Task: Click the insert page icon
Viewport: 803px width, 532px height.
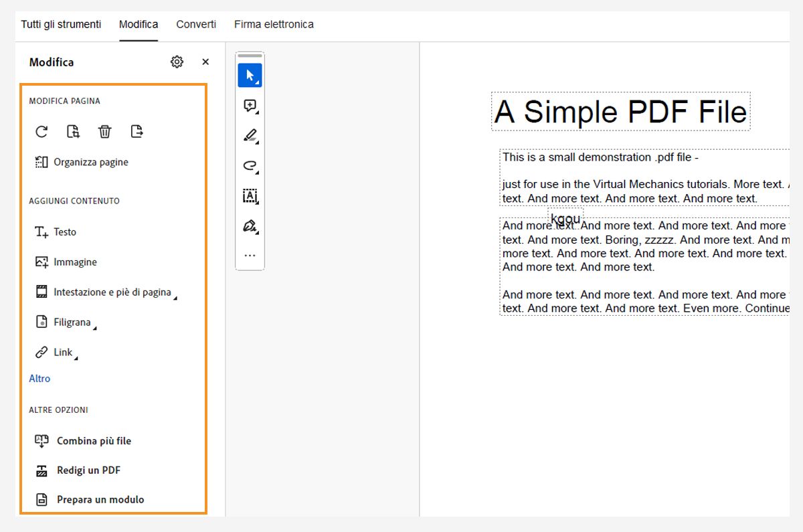Action: 73,131
